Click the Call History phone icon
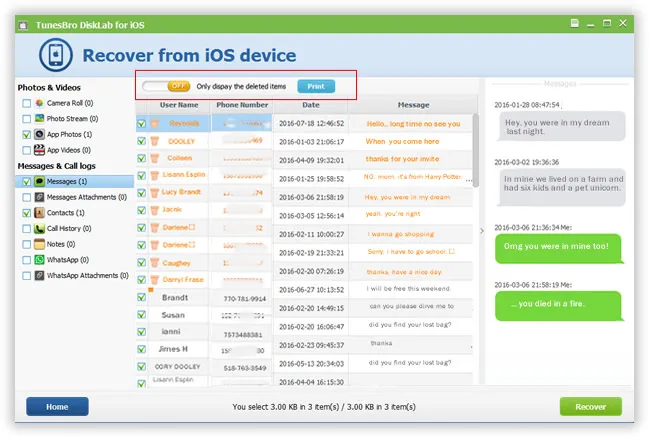Viewport: 649px width, 438px height. (x=39, y=228)
